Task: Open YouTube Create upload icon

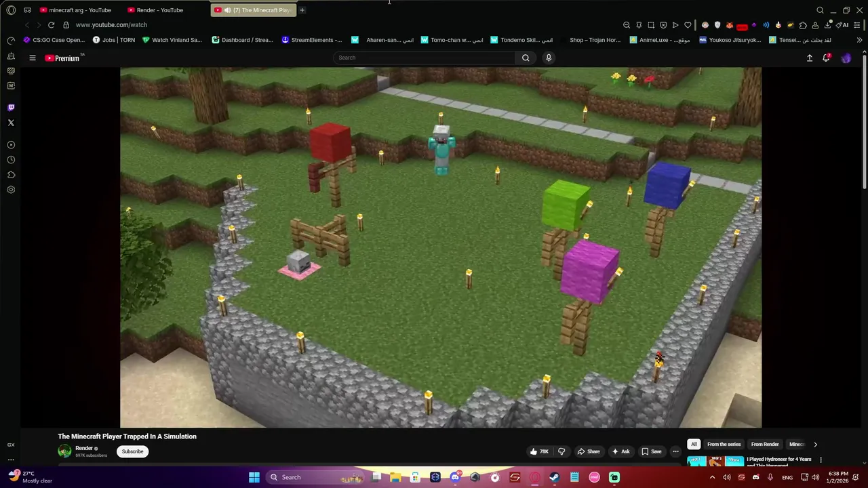Action: click(x=809, y=58)
